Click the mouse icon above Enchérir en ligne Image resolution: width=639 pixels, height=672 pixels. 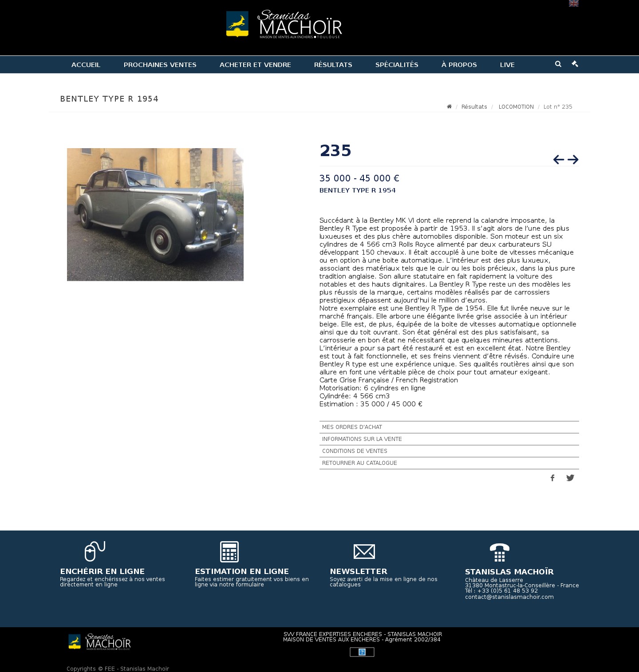click(95, 551)
